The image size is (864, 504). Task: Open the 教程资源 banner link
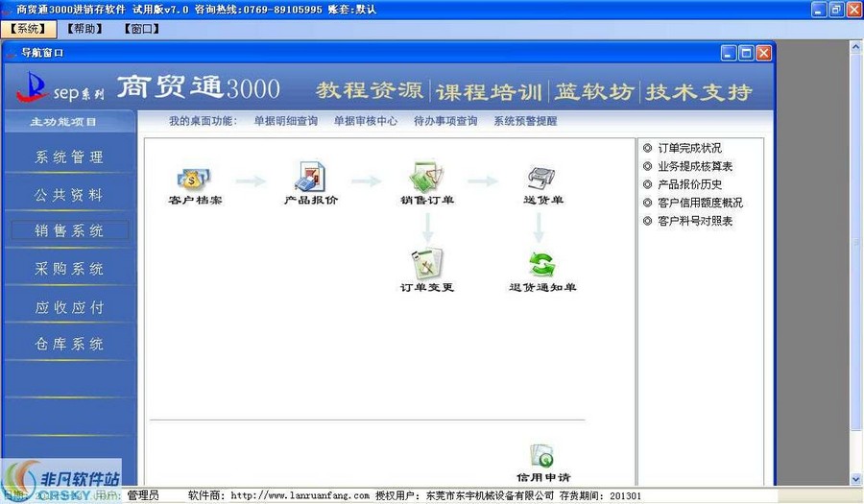(x=370, y=90)
